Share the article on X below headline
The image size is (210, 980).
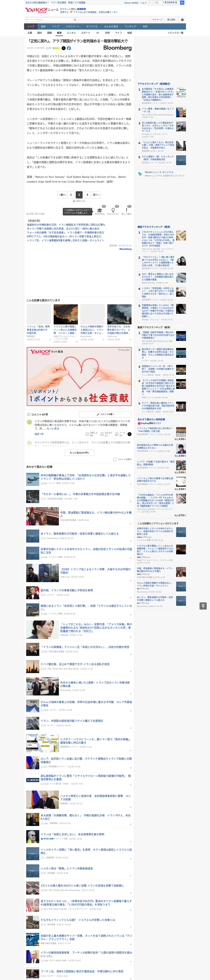[x=64, y=48]
